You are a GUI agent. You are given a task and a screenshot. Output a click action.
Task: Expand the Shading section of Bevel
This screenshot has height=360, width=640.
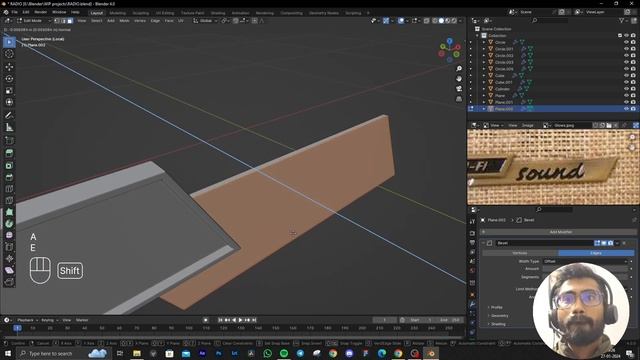489,324
